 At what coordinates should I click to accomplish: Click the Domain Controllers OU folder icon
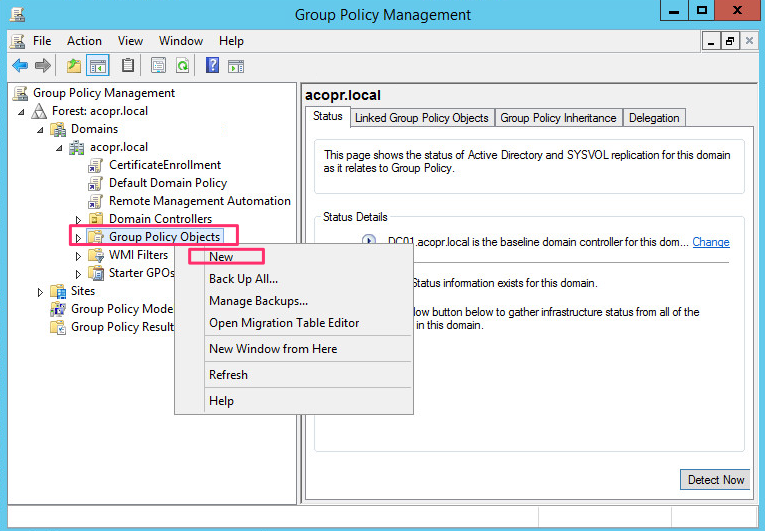[96, 219]
